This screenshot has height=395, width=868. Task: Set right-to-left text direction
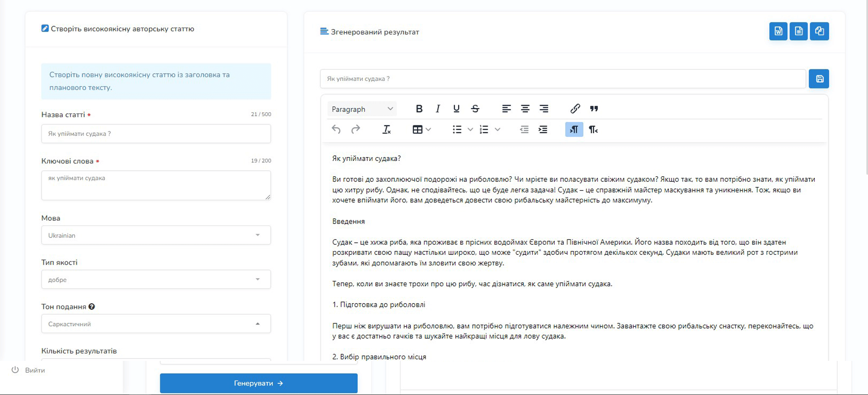[x=593, y=129]
